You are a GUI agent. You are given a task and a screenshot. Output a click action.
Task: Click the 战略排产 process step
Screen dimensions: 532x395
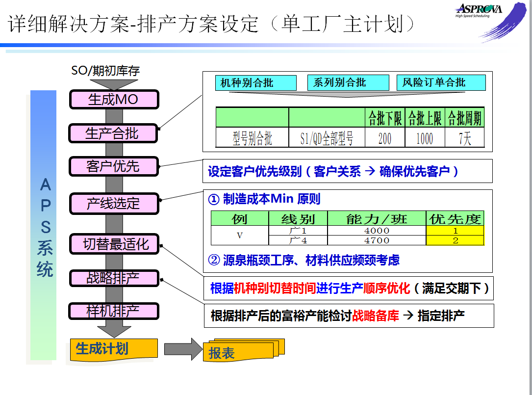coord(115,278)
